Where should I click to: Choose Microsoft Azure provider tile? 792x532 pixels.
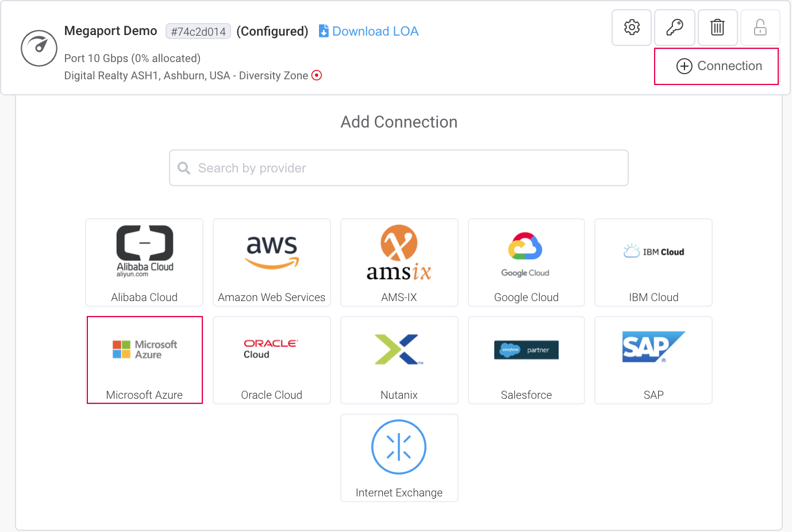145,360
